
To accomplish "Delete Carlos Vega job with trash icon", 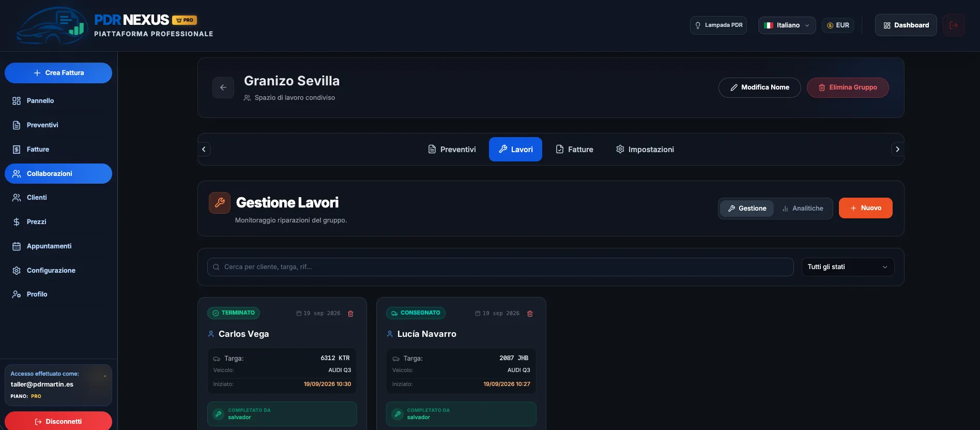I will coord(351,314).
